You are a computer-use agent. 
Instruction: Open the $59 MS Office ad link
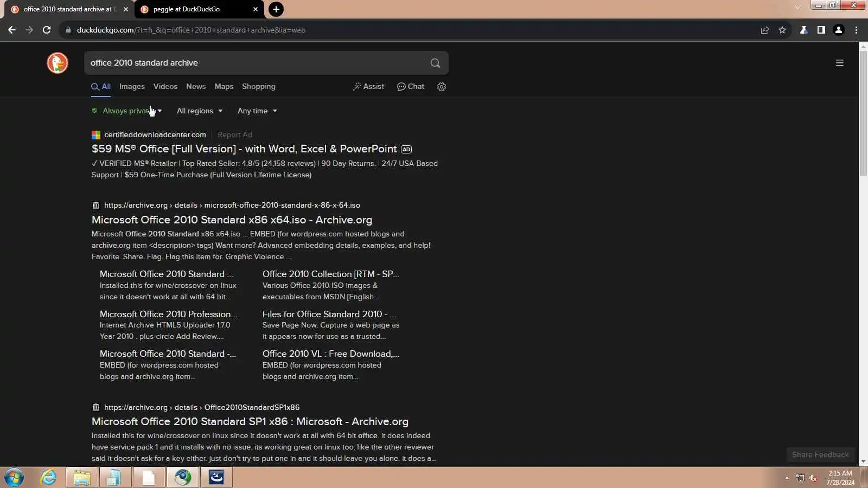tap(244, 149)
